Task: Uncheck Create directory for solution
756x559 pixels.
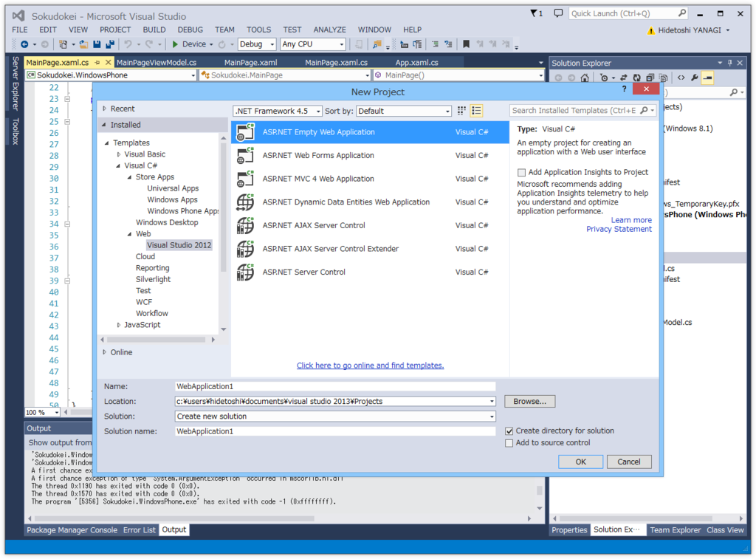Action: click(x=509, y=431)
